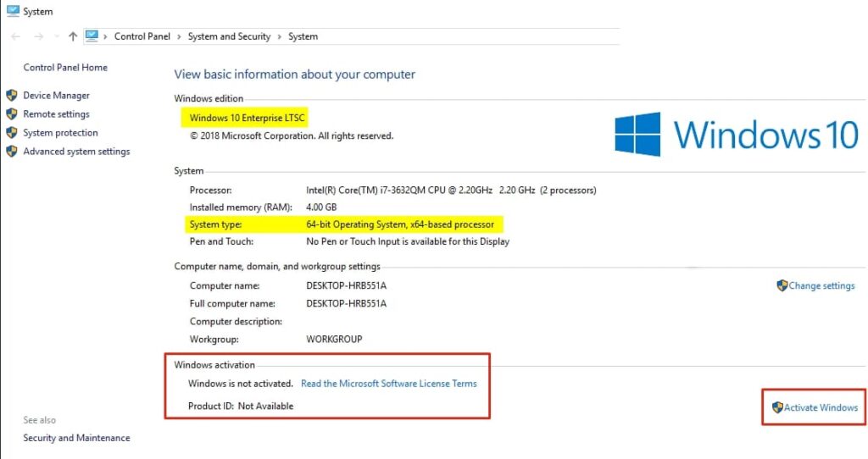
Task: Click the Activate Windows link text
Action: click(x=821, y=407)
